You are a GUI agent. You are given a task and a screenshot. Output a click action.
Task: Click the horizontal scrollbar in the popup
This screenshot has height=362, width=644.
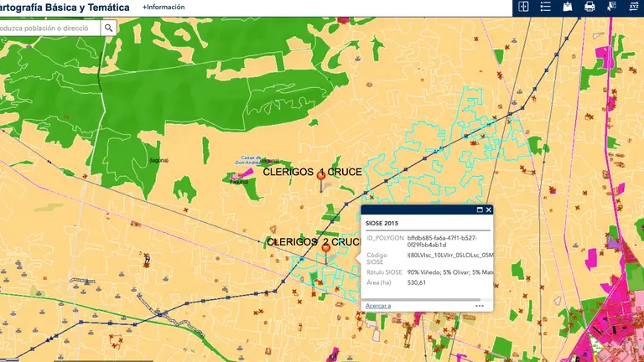(423, 298)
